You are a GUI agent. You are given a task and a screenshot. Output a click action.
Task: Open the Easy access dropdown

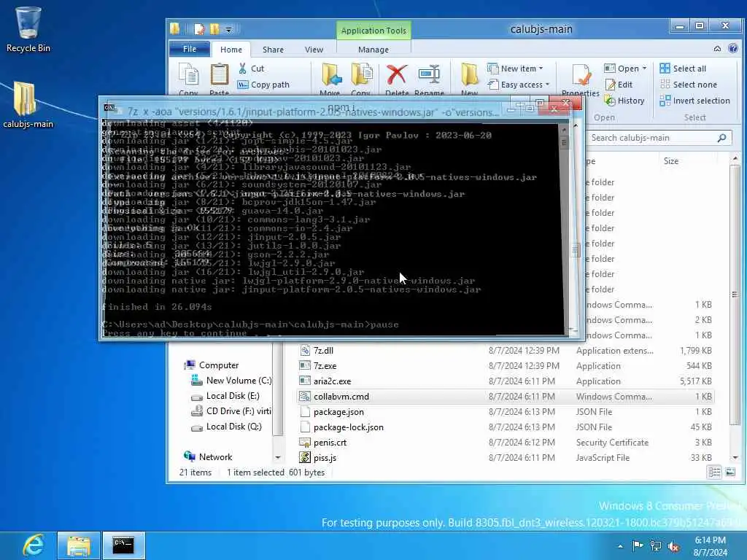pos(519,85)
